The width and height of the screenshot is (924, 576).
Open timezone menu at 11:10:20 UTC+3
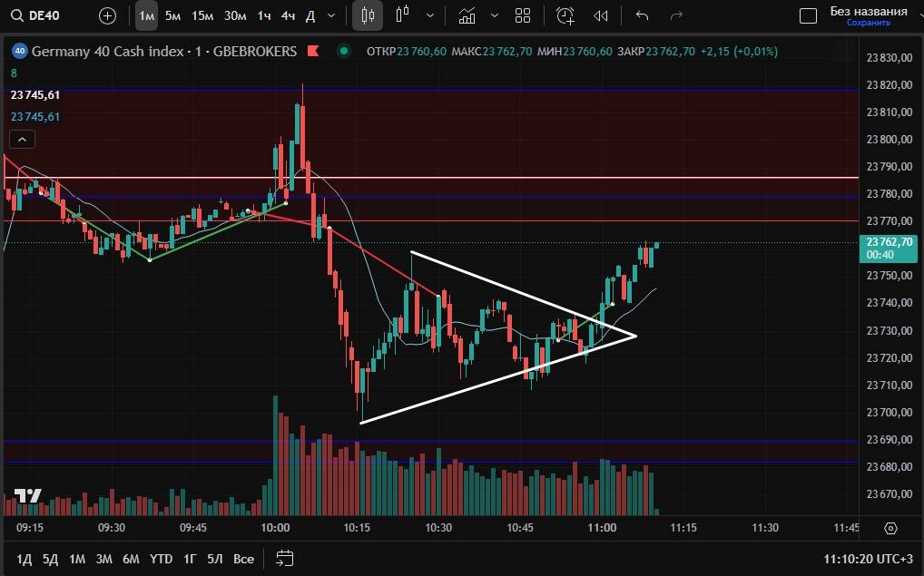[x=868, y=559]
